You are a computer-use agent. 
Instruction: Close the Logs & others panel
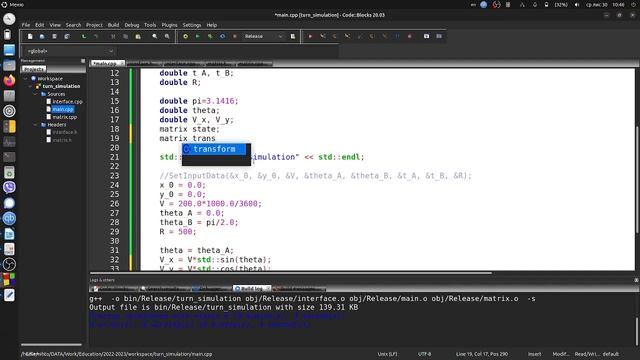(x=636, y=280)
